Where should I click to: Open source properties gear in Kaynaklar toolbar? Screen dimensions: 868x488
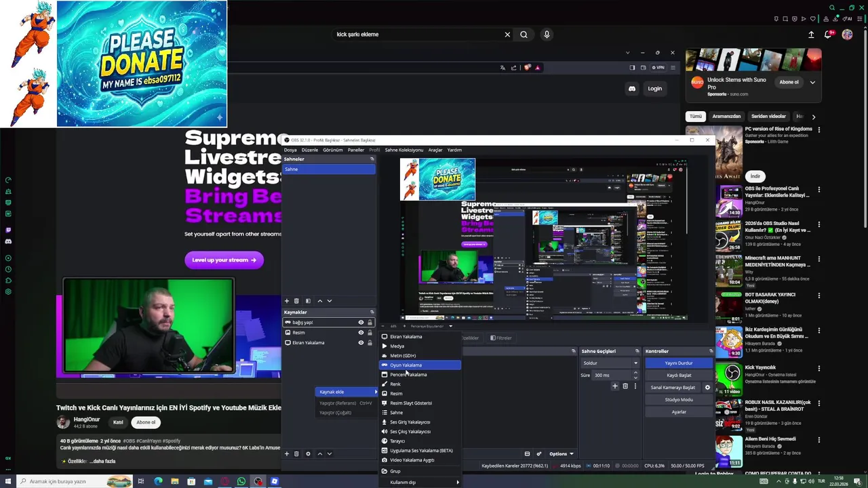pos(308,454)
